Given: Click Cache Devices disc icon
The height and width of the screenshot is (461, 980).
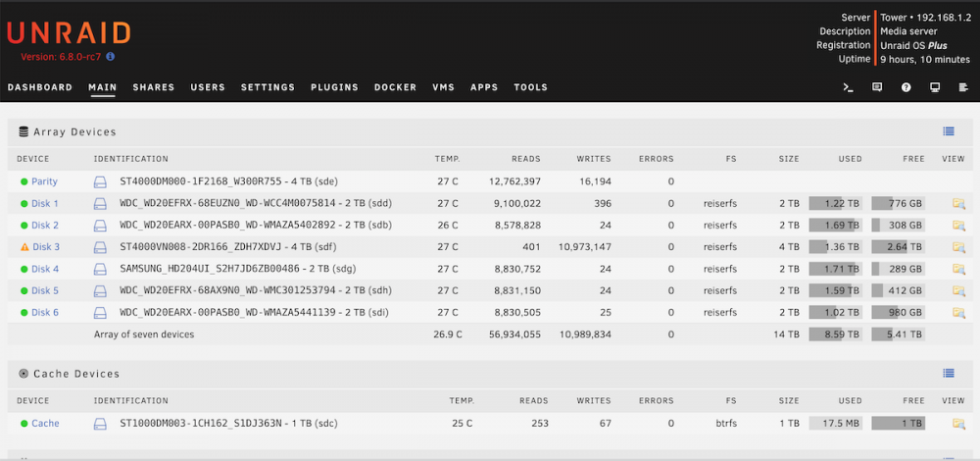Looking at the screenshot, I should pyautogui.click(x=24, y=374).
